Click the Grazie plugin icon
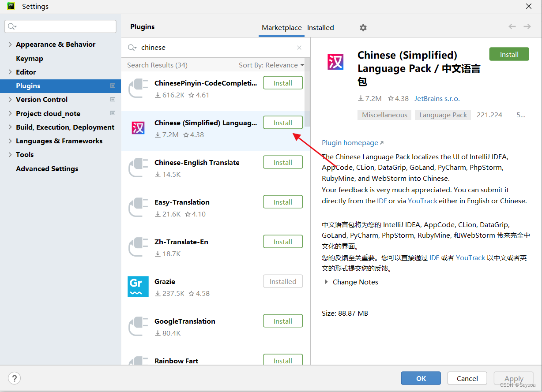The image size is (542, 392). click(138, 287)
